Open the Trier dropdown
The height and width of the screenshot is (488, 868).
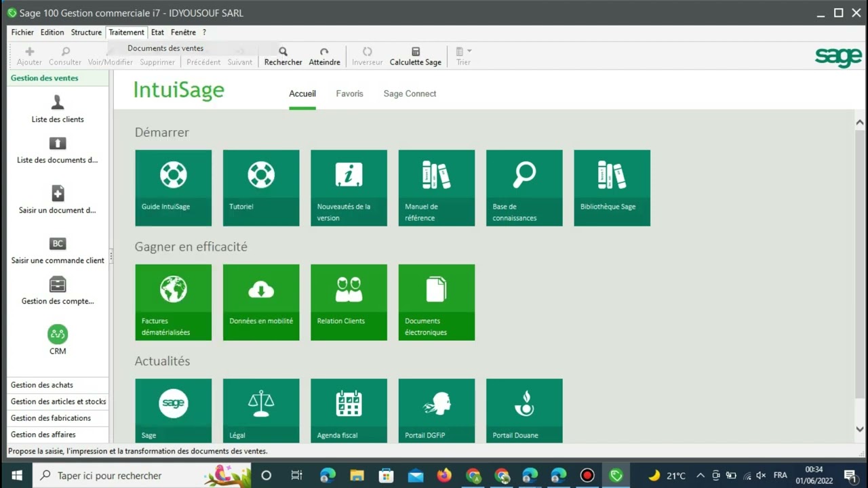coord(463,56)
